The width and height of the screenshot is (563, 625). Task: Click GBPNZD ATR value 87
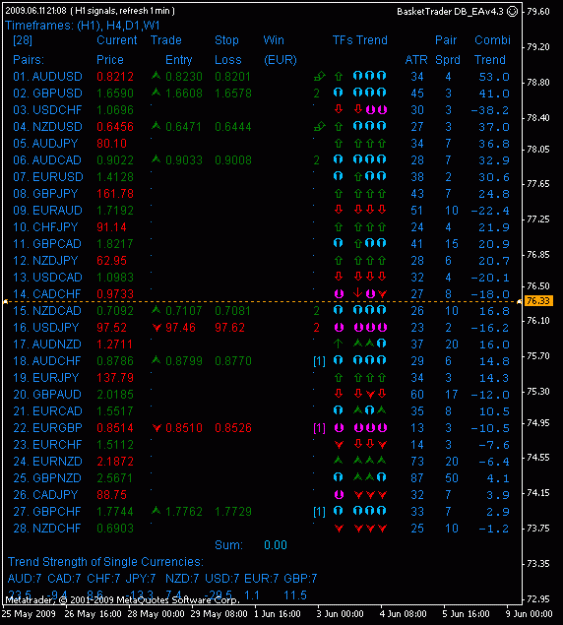[x=417, y=478]
